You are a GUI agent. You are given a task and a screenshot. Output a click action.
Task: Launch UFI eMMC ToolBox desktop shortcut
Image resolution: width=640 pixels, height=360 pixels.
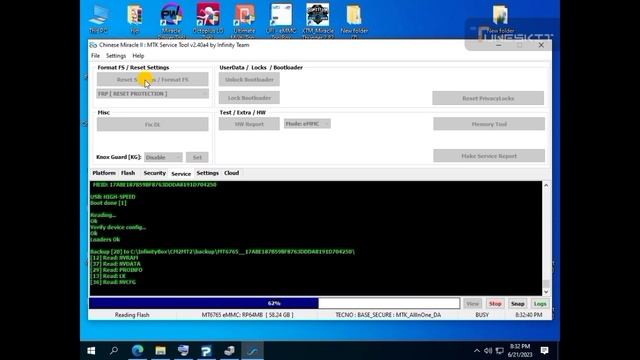tap(281, 20)
